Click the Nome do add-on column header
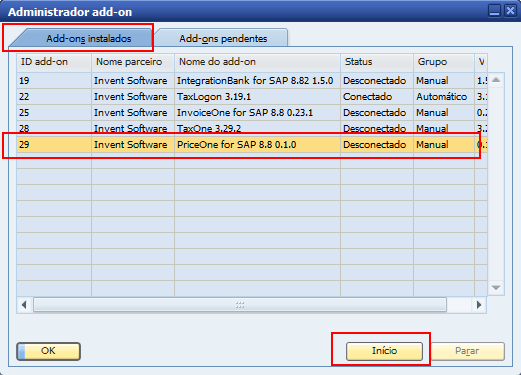This screenshot has width=521, height=375. tap(257, 62)
